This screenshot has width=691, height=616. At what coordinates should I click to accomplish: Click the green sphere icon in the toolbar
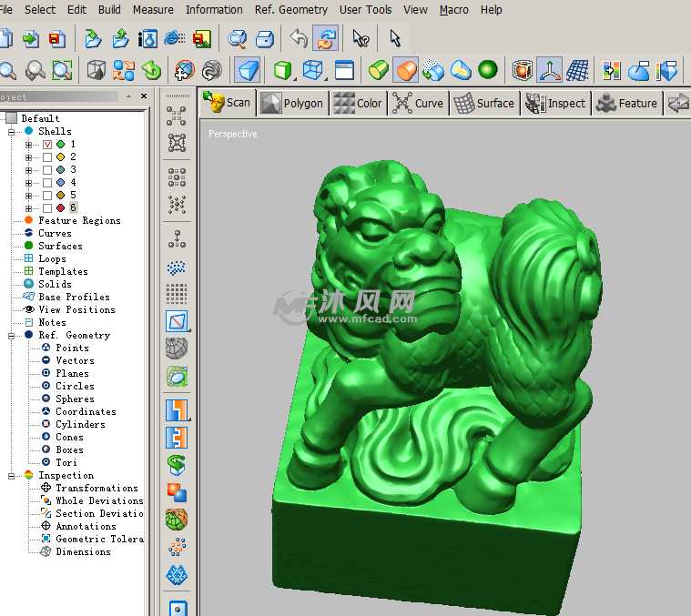coord(488,70)
